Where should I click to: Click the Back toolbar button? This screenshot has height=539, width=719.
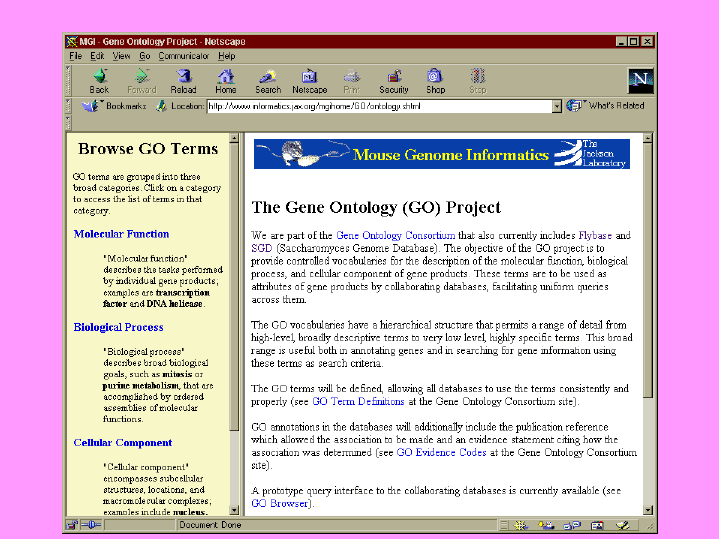pos(99,81)
